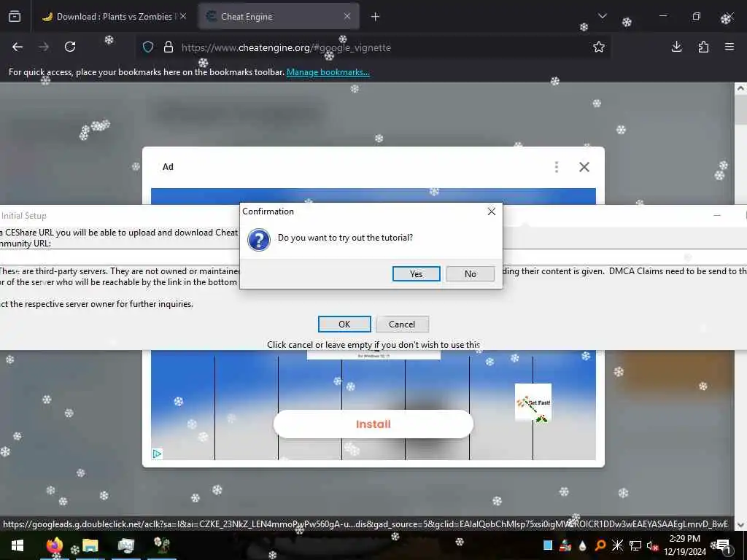This screenshot has width=747, height=560.
Task: Click the site security padlock icon
Action: (x=169, y=47)
